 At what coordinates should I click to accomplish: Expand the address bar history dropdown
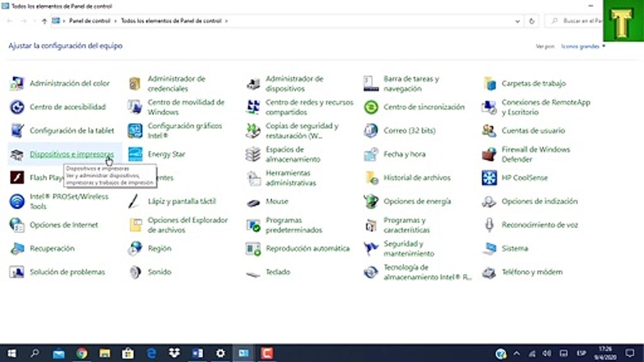tap(518, 21)
